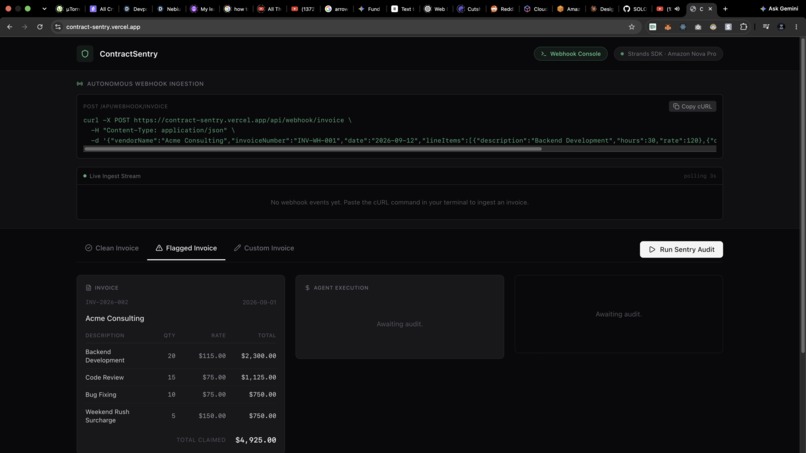
Task: Switch to the GitHub SOLO tab
Action: coord(635,9)
